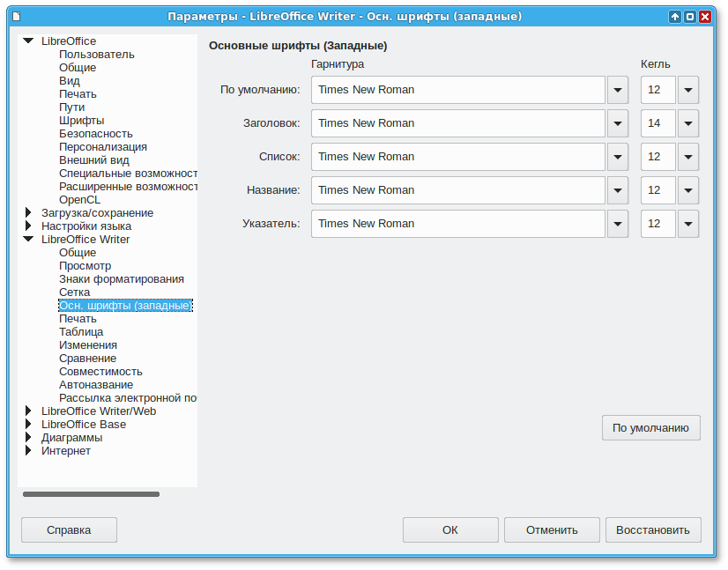Open the Заголовок font name dropdown
Screen dimensions: 728x570
[618, 123]
